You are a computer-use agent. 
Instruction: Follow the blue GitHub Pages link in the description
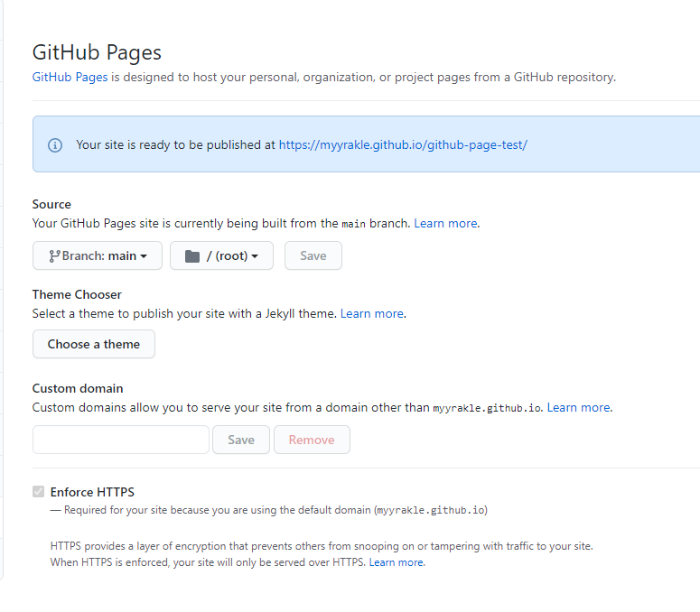coord(70,78)
